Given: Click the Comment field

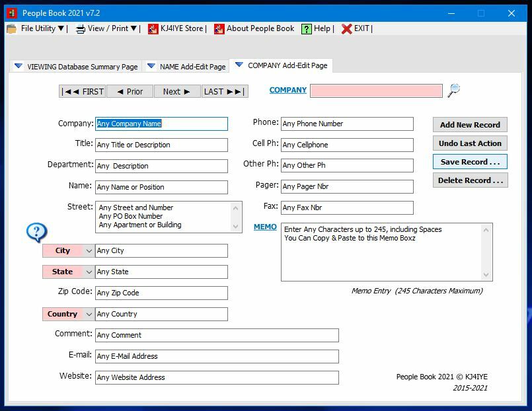Looking at the screenshot, I should coord(217,336).
